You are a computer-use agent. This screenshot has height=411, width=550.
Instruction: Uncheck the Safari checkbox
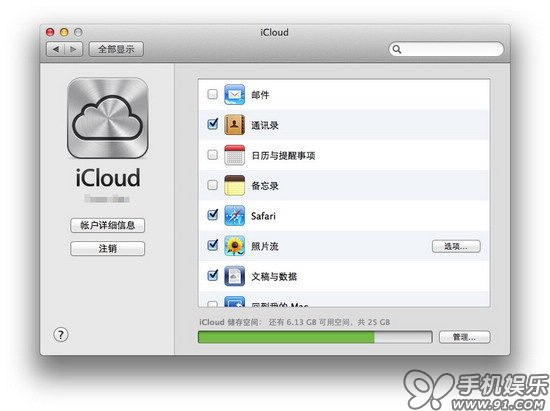click(213, 215)
